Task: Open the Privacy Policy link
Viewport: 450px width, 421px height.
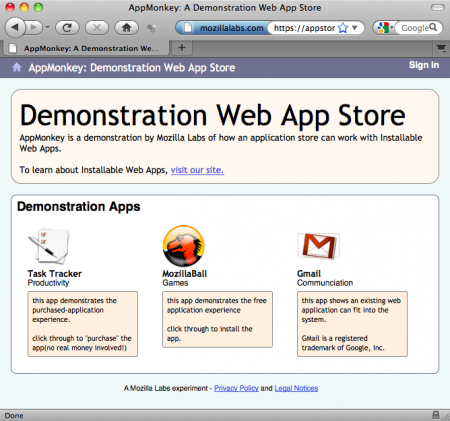Action: (x=236, y=388)
